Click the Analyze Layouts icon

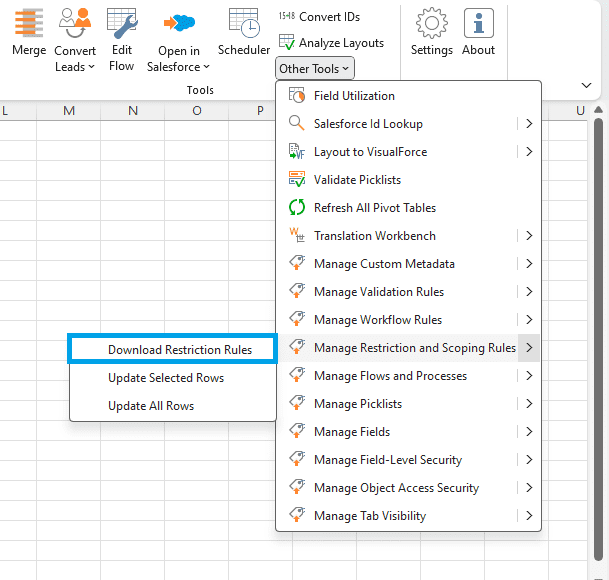point(287,43)
